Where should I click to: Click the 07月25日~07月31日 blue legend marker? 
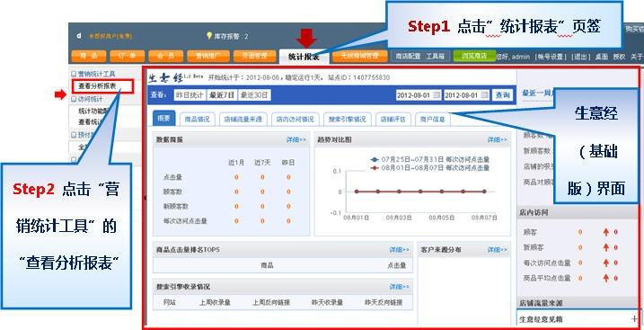point(375,159)
